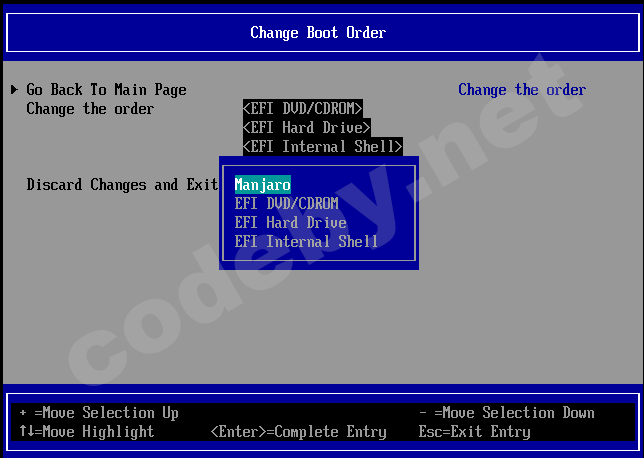644x458 pixels.
Task: Select EFI Hard Drive in the popup list
Action: [290, 222]
